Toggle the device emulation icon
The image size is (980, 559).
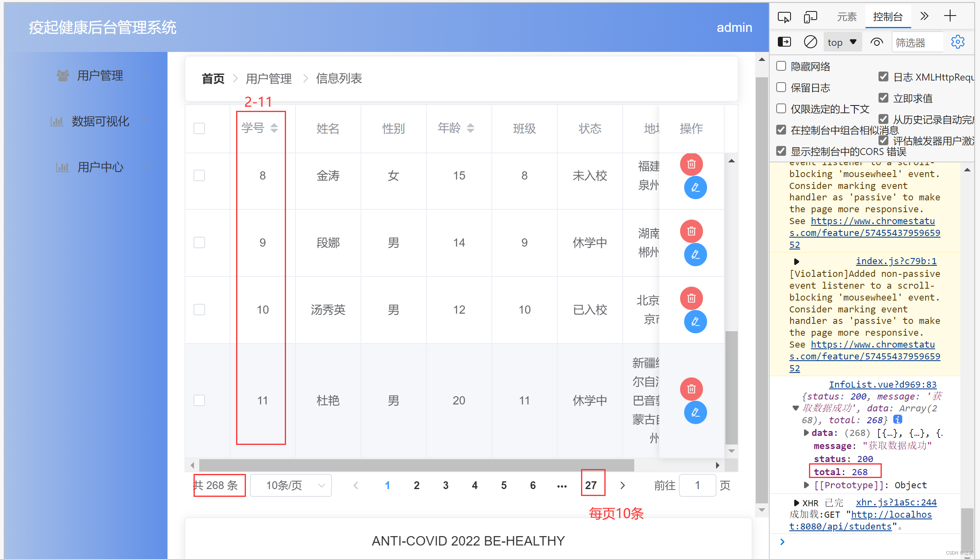click(x=810, y=17)
